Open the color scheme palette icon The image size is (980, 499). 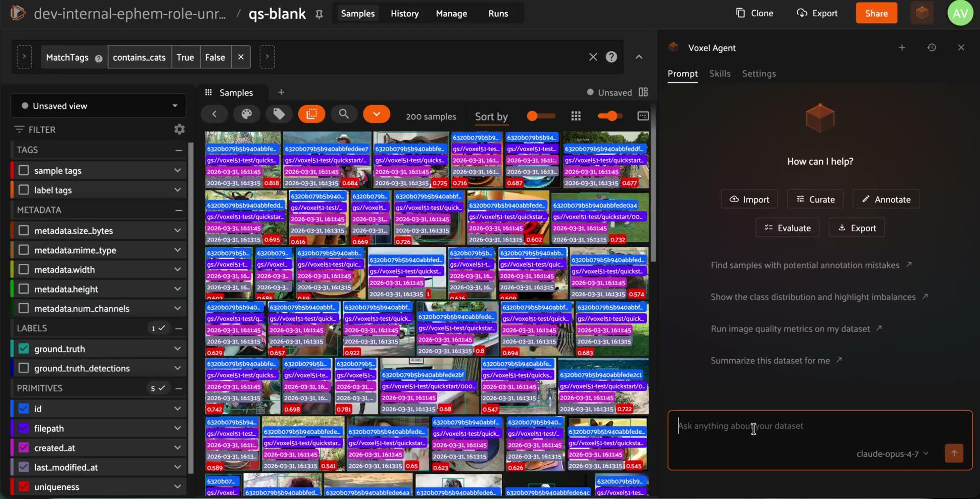pyautogui.click(x=247, y=114)
